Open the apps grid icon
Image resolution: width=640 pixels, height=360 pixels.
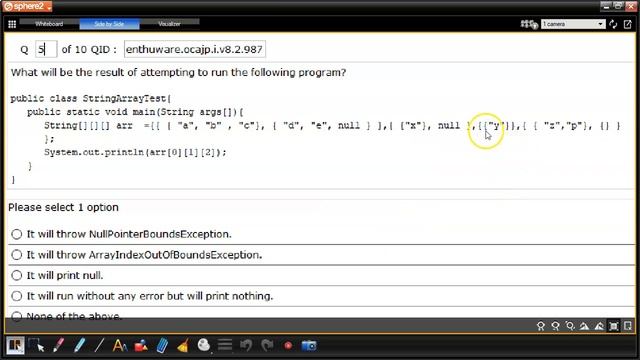pos(12,24)
